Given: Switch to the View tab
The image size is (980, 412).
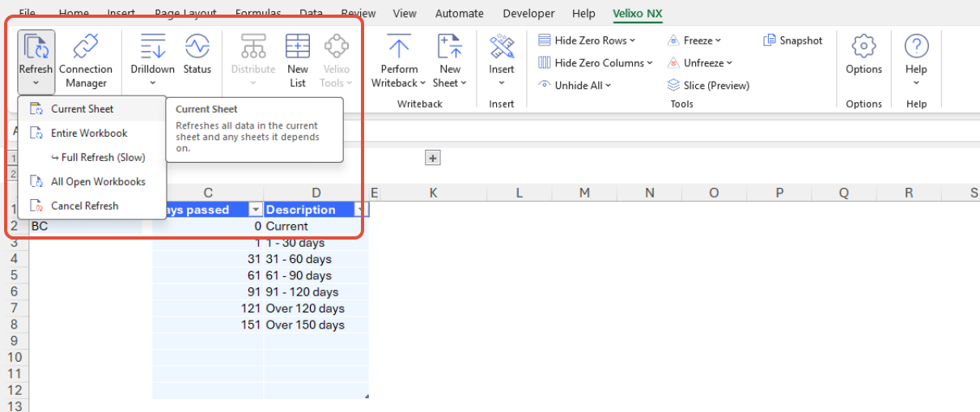Looking at the screenshot, I should pyautogui.click(x=405, y=13).
